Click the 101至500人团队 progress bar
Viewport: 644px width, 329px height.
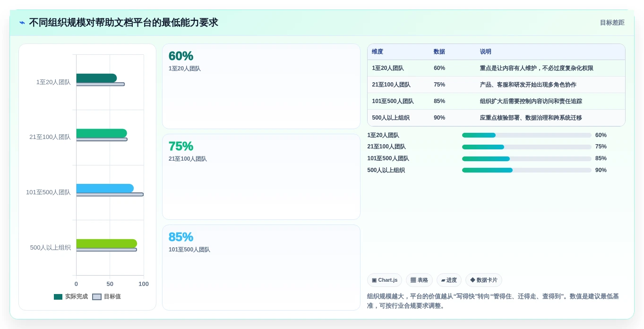pos(527,159)
